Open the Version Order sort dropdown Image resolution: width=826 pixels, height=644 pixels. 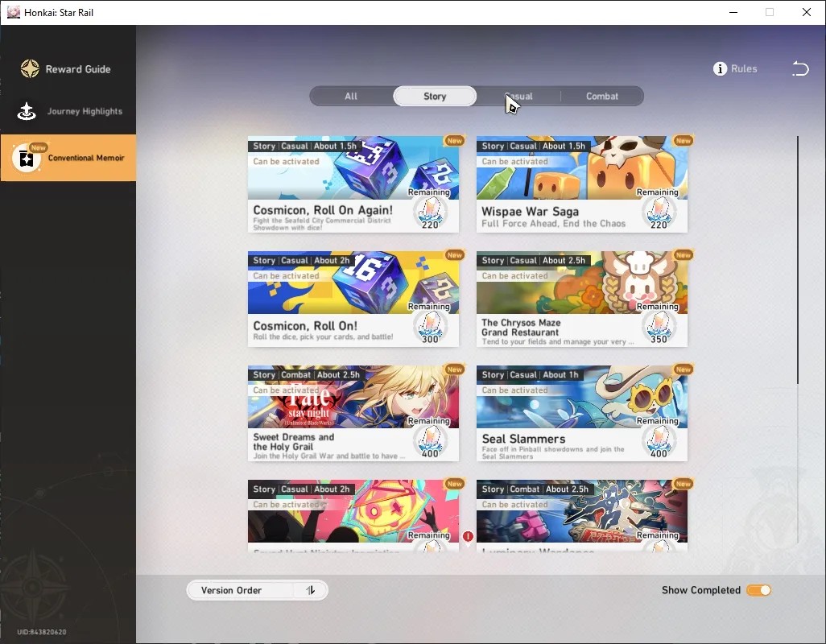click(257, 590)
